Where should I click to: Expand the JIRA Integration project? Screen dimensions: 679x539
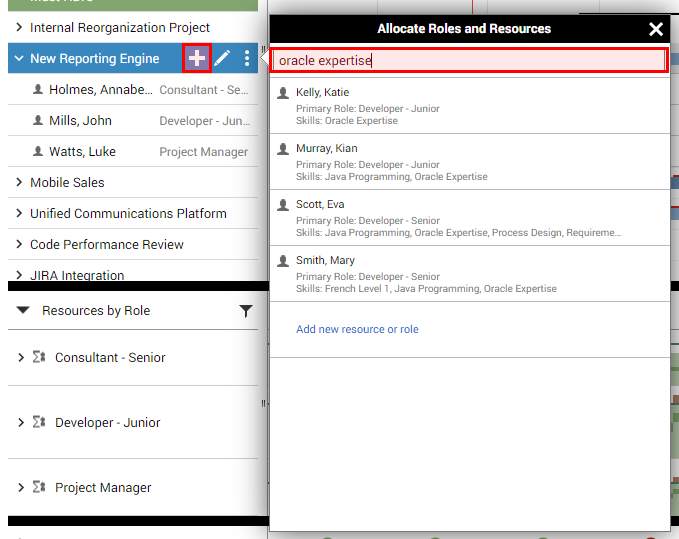tap(19, 275)
